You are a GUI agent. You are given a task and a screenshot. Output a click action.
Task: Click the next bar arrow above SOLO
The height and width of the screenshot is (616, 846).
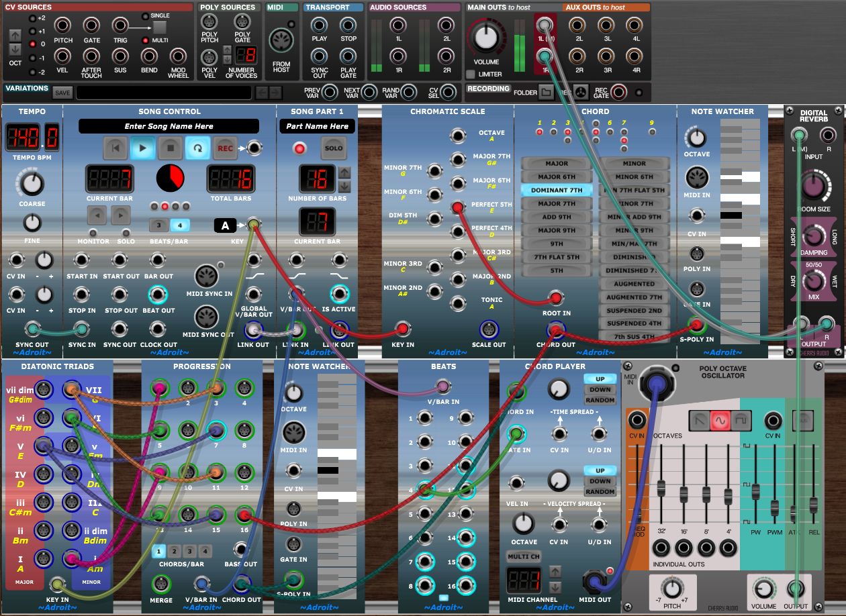[121, 215]
